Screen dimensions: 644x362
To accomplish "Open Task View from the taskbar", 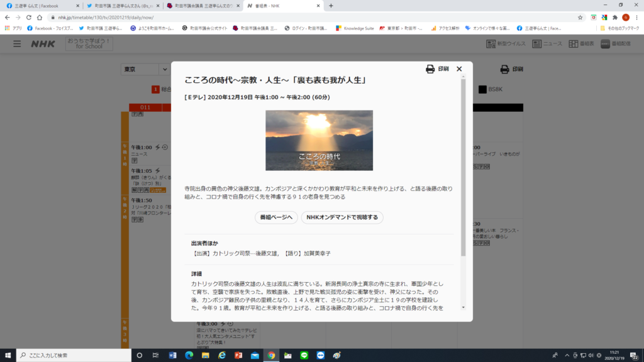I will pyautogui.click(x=156, y=356).
